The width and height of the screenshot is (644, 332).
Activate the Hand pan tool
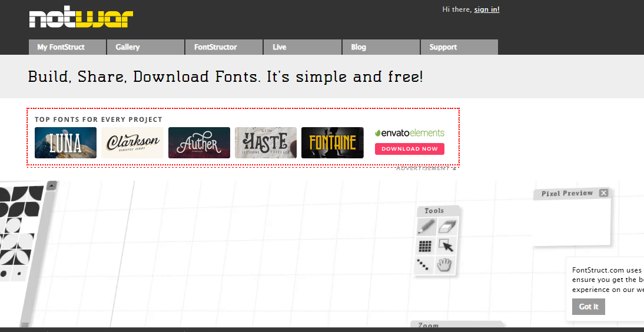[x=444, y=265]
